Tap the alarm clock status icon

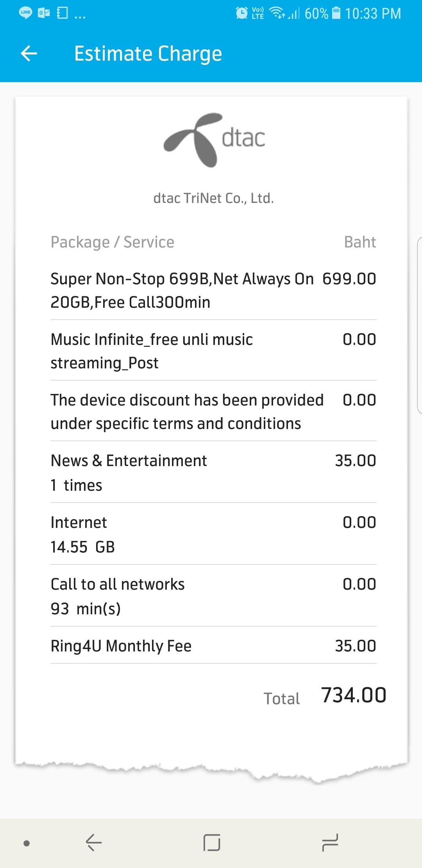241,13
